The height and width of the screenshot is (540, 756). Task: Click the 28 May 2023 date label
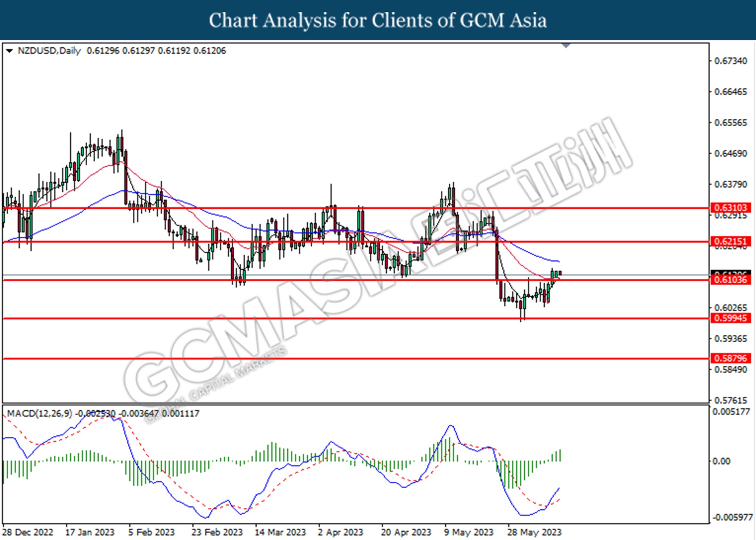[534, 532]
